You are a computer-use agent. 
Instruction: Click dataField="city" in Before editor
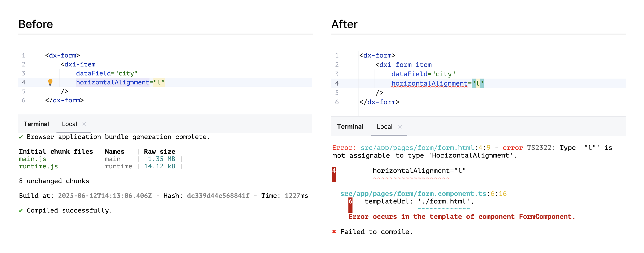[107, 74]
